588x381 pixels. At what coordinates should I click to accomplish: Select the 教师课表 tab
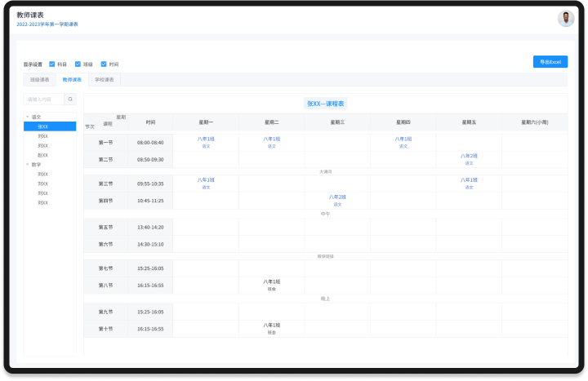tap(72, 80)
